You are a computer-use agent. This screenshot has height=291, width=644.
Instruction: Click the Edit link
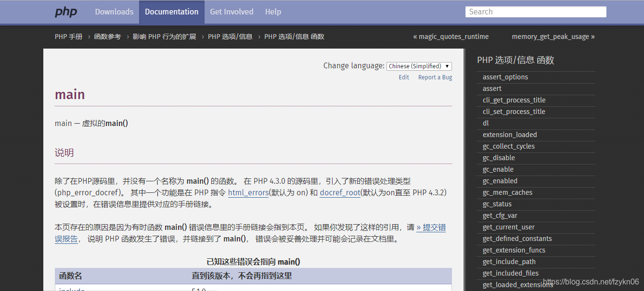click(x=404, y=77)
